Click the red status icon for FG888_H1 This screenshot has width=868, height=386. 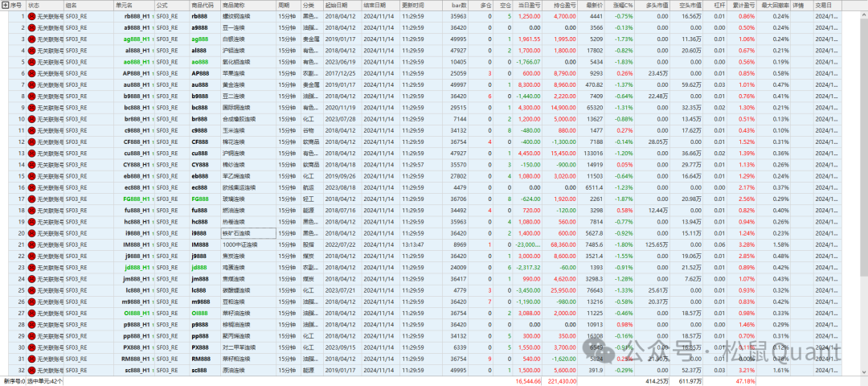point(31,199)
